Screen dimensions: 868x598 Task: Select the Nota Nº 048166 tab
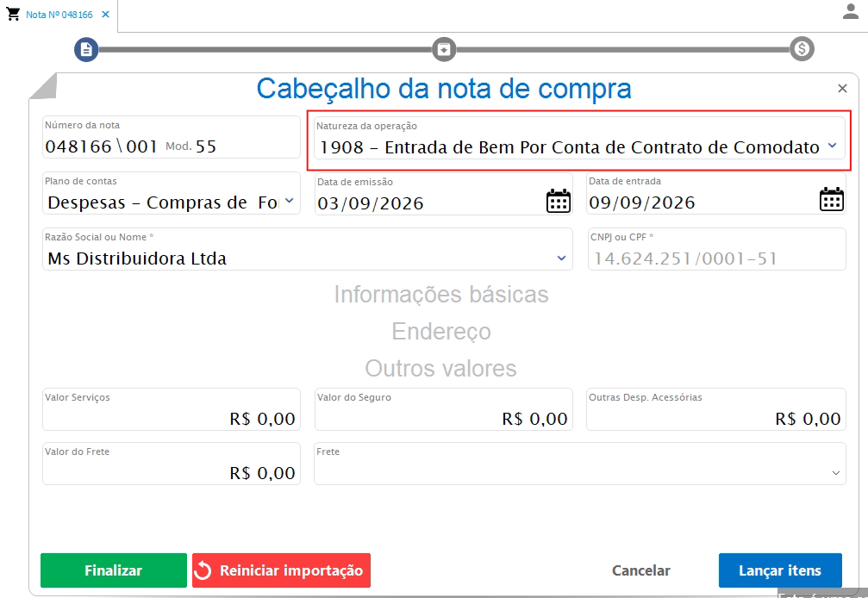(x=59, y=15)
